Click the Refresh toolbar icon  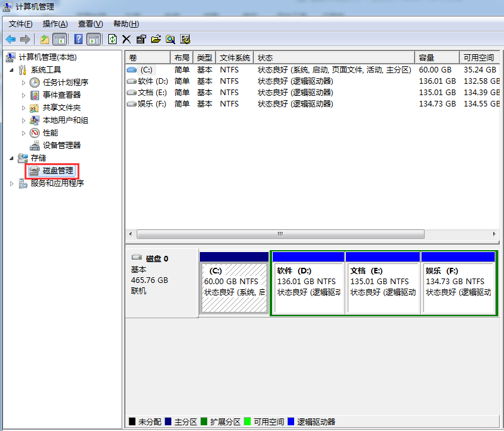click(112, 39)
